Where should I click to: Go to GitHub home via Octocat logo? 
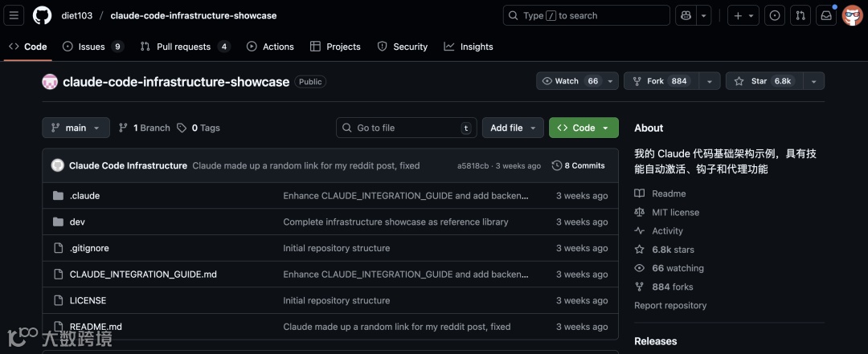click(42, 15)
